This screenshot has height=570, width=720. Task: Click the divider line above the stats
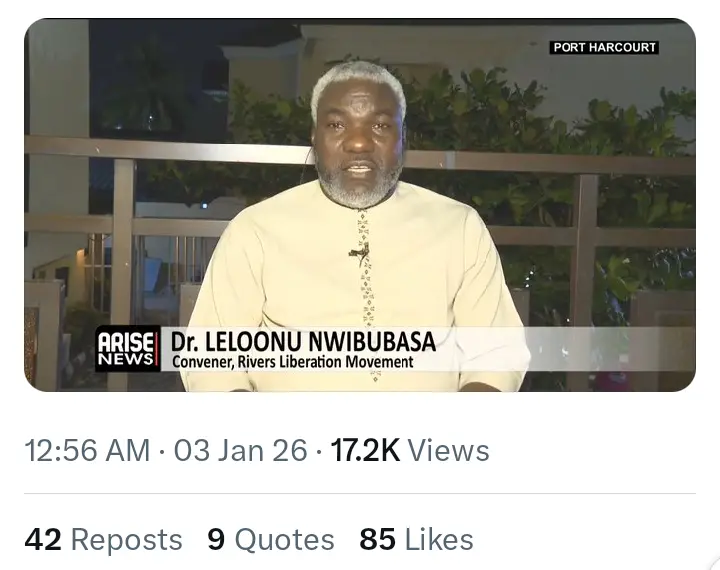point(360,494)
